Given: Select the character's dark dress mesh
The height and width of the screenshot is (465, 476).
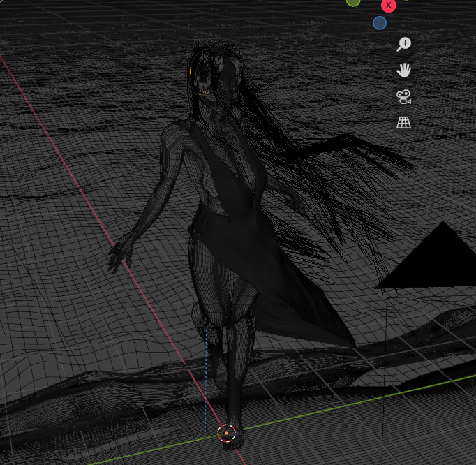Looking at the screenshot, I should click(x=255, y=243).
